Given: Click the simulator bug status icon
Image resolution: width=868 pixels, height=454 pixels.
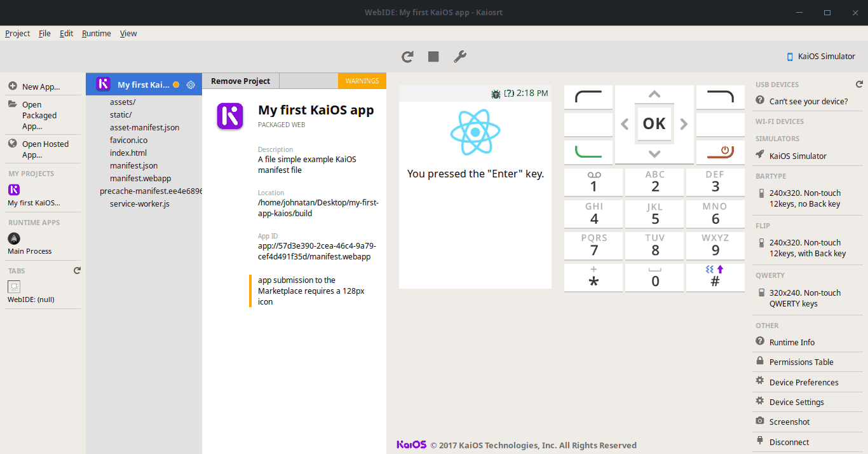Looking at the screenshot, I should click(x=496, y=93).
